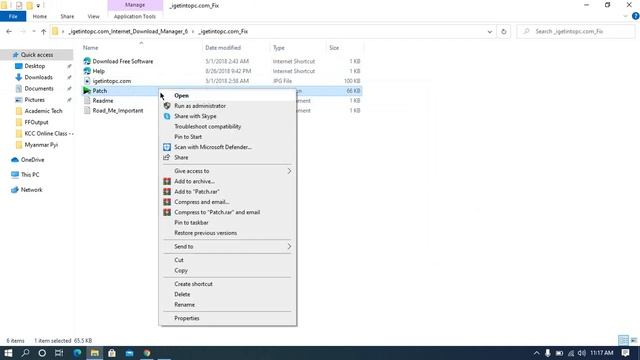640x360 pixels.
Task: Choose Rename in context menu
Action: pos(227,304)
